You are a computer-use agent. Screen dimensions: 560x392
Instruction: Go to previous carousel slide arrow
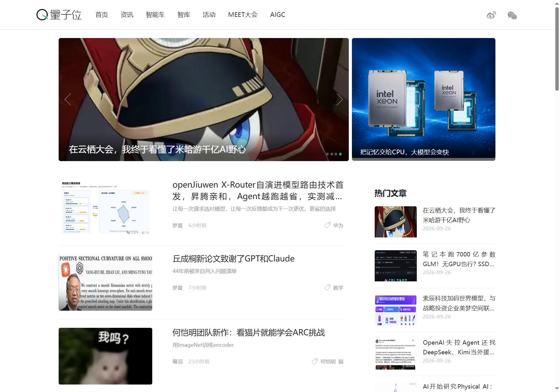[68, 99]
